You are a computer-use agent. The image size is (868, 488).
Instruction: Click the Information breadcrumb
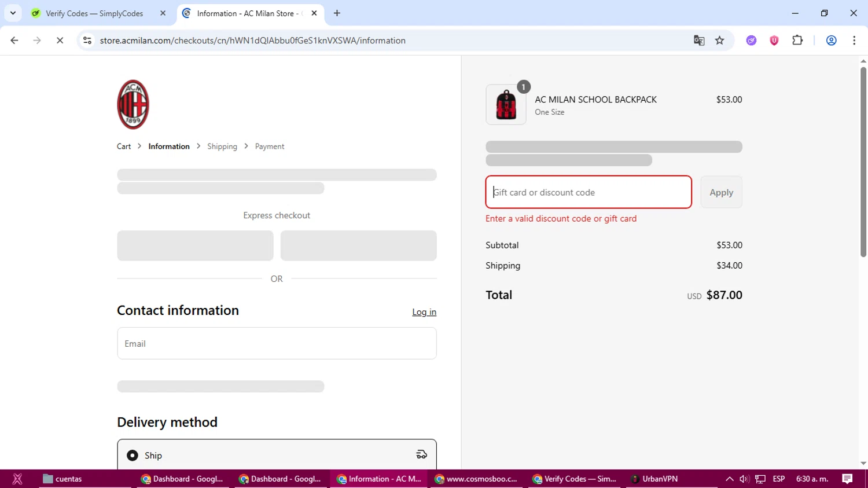tap(169, 146)
